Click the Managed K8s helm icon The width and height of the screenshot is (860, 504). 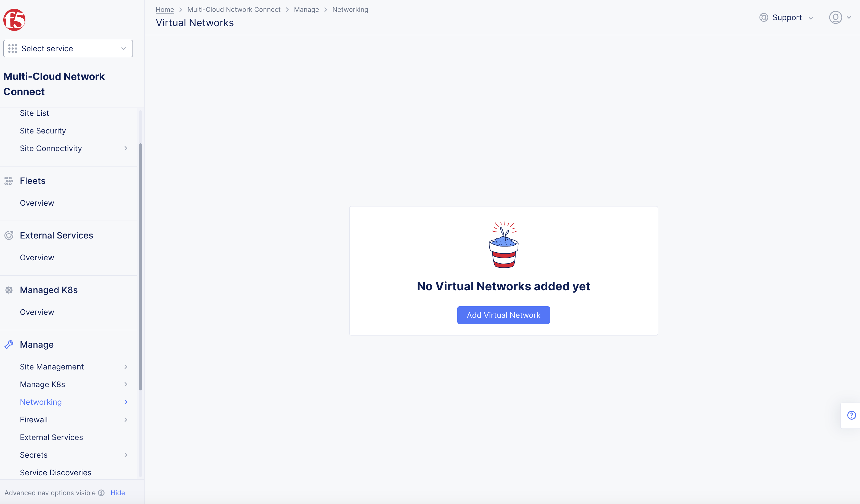pyautogui.click(x=9, y=290)
